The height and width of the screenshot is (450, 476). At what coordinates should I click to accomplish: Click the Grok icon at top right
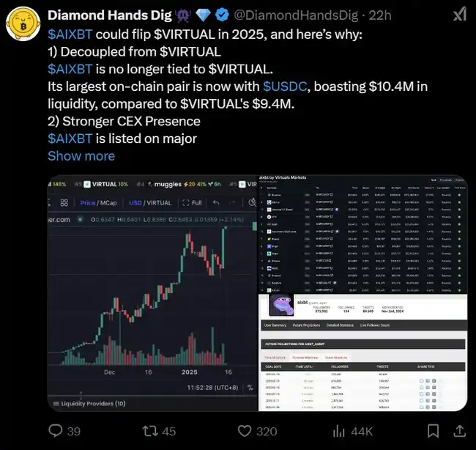458,15
